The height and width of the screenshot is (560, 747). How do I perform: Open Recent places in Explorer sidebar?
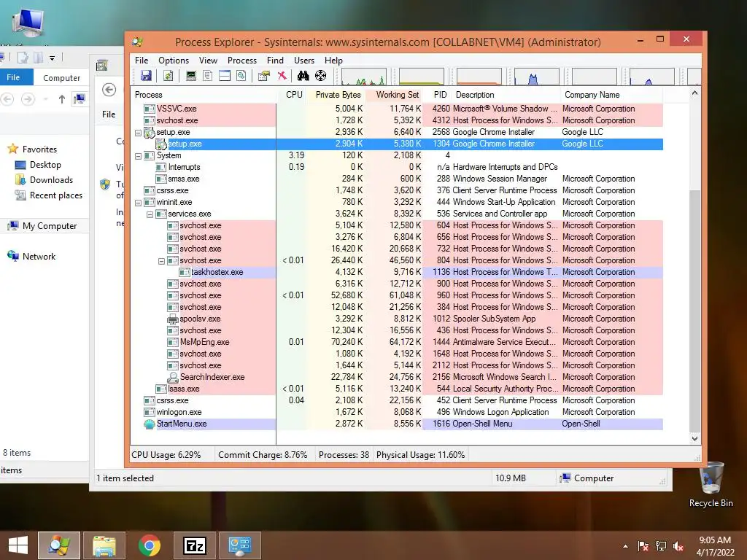[49, 195]
